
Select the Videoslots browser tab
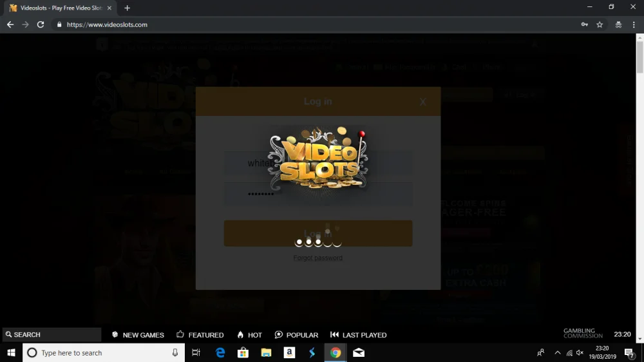pos(61,8)
